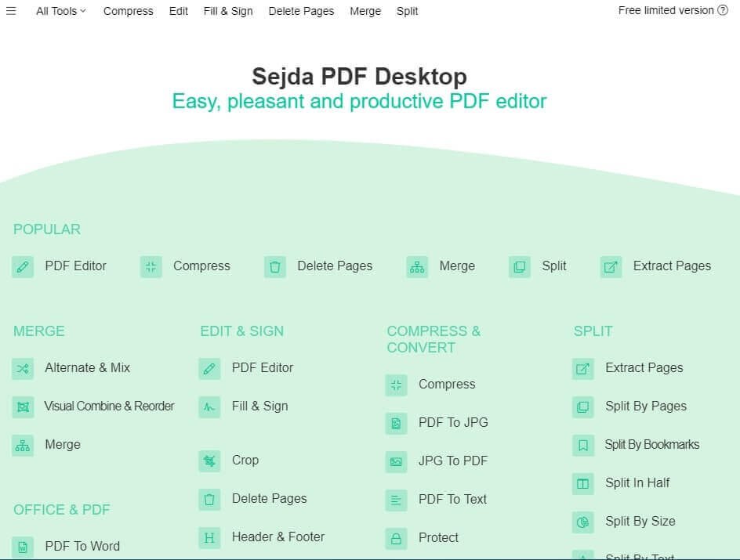Click the Split By Pages icon
This screenshot has height=560, width=740.
[x=583, y=406]
